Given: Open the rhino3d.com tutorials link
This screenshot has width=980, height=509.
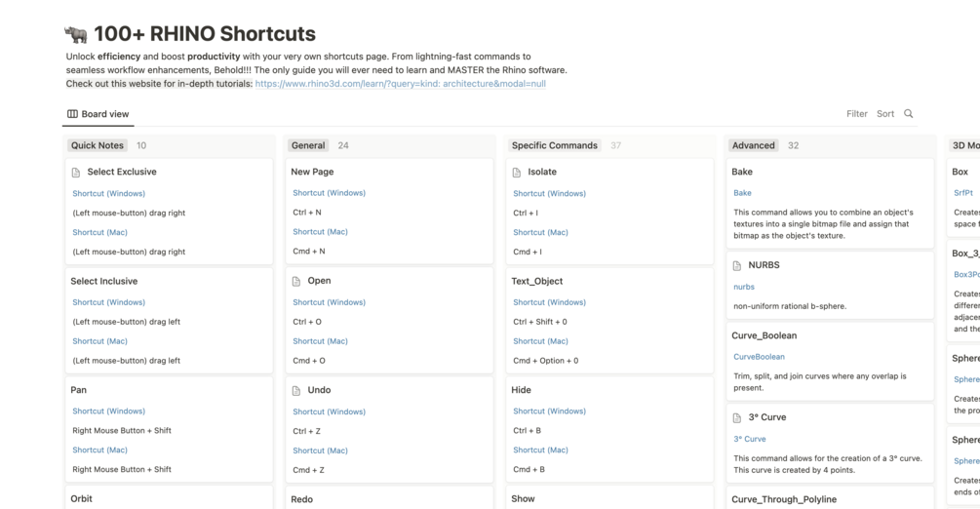Looking at the screenshot, I should tap(400, 84).
